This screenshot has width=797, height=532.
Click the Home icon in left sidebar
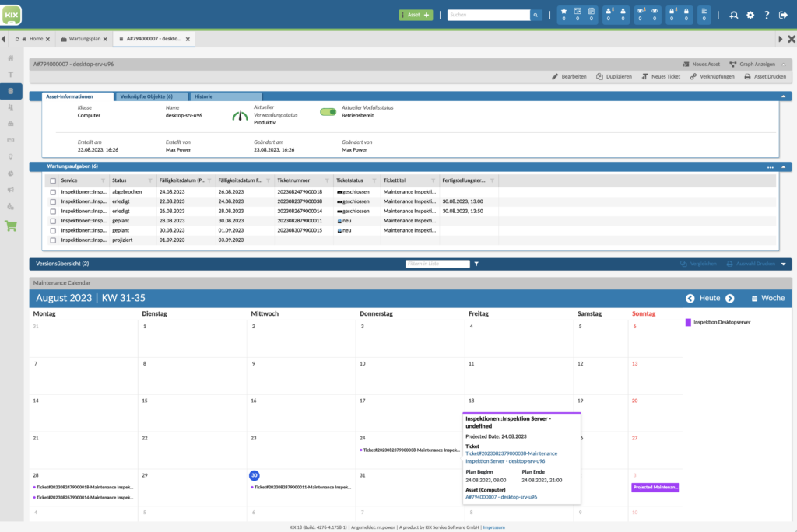tap(11, 58)
